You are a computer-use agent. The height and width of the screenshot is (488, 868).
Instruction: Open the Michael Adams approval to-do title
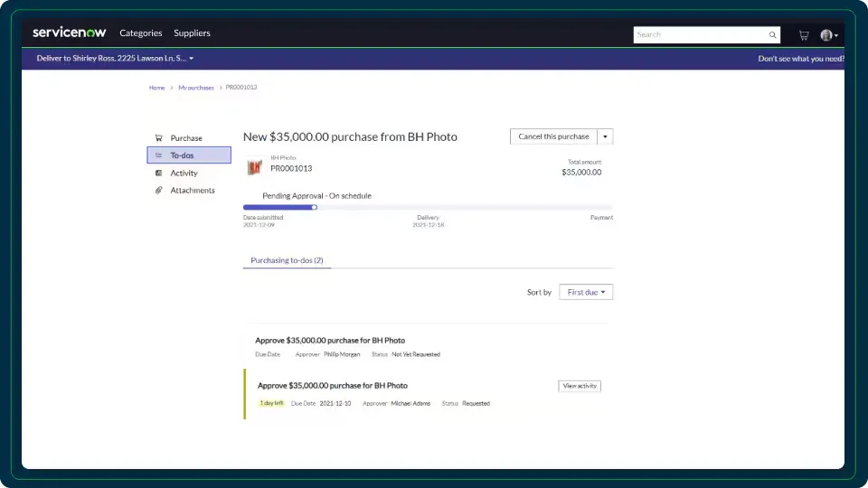332,386
